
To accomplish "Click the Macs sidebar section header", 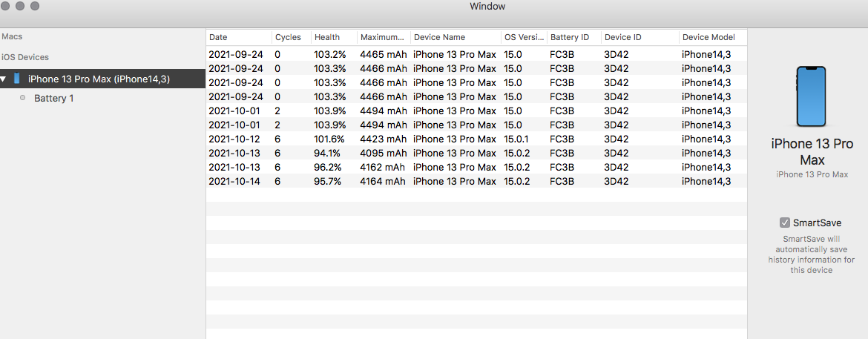I will (12, 36).
